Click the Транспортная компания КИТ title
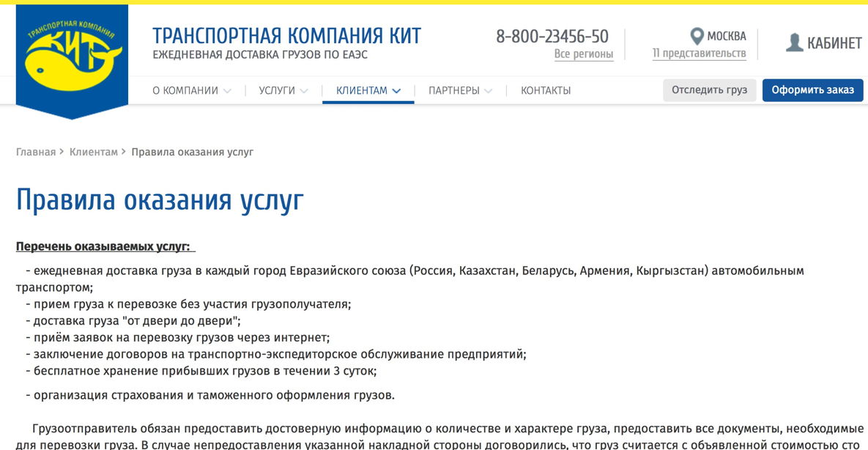This screenshot has height=450, width=868. [x=286, y=36]
